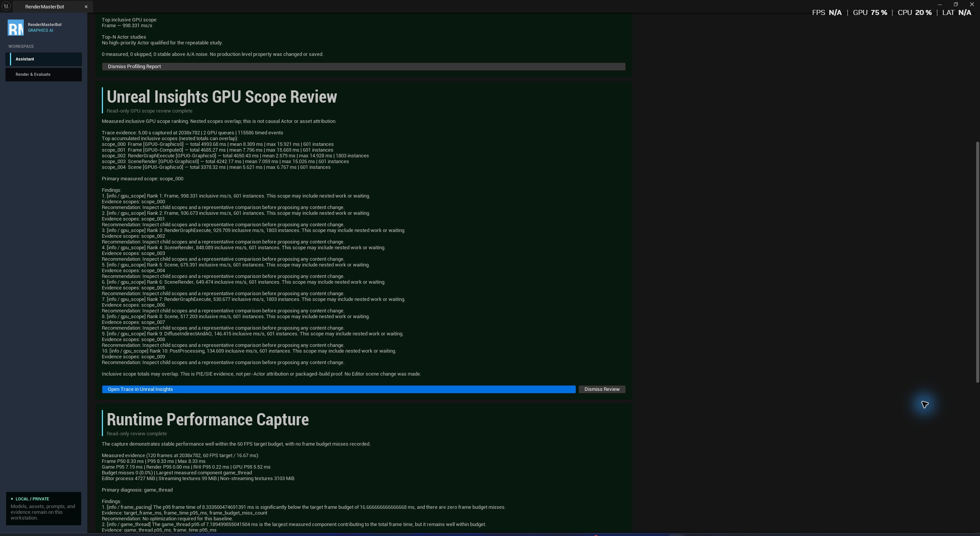Click the WORKSPACE section label
Screen dimensions: 980x536
click(21, 46)
